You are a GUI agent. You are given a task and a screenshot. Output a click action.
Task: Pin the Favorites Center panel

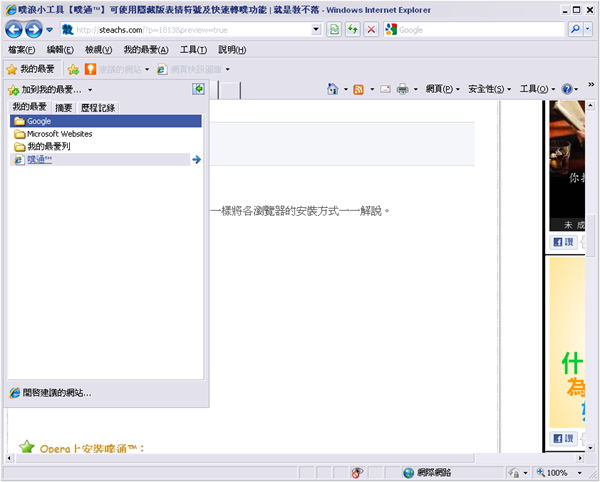[x=198, y=90]
